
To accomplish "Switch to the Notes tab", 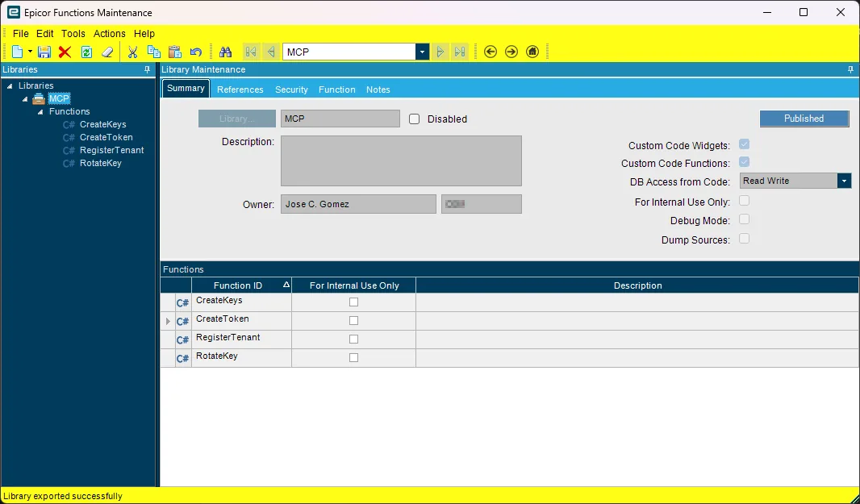I will [x=378, y=90].
